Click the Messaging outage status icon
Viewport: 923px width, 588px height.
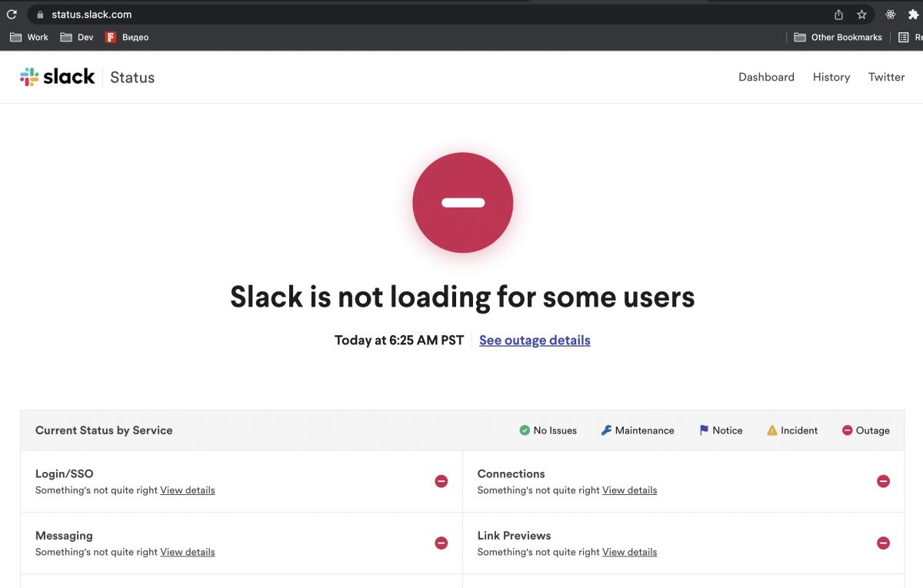442,543
